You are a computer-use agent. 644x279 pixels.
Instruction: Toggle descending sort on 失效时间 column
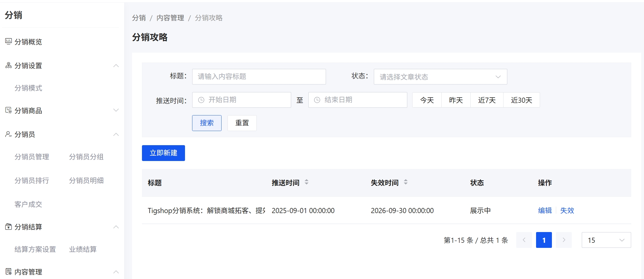406,184
